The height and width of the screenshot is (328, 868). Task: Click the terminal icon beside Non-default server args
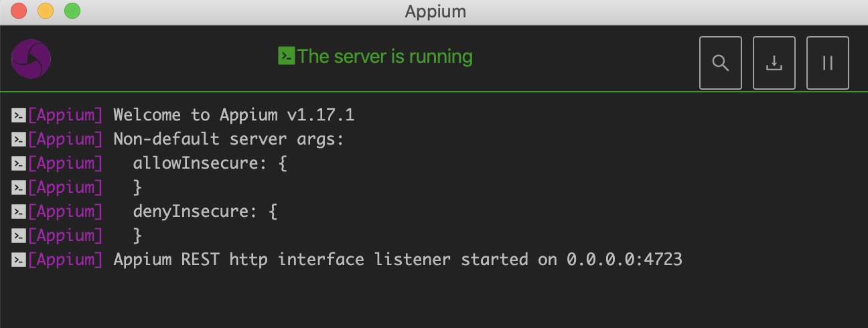19,139
